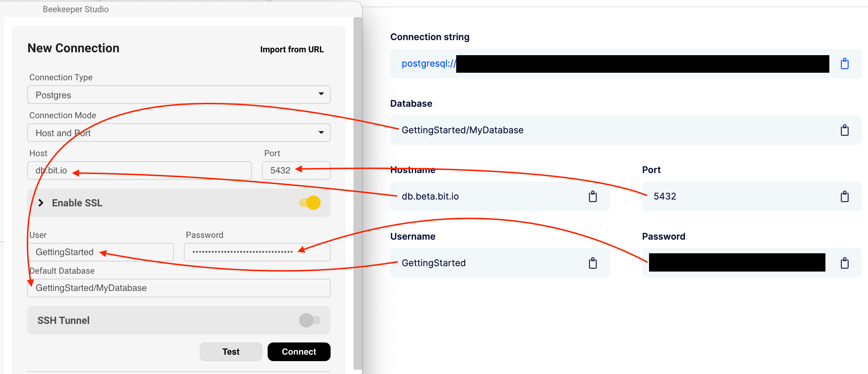Focus the Host input field

click(x=140, y=171)
